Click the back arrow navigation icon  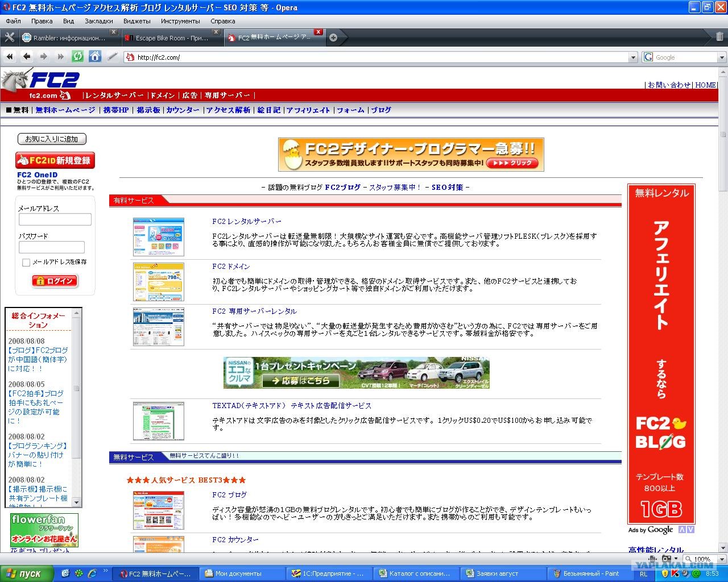pos(27,56)
